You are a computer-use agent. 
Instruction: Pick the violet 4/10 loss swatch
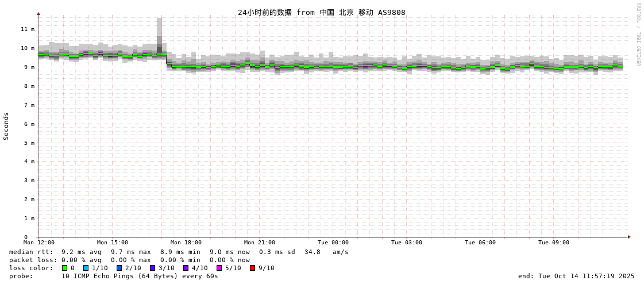[x=186, y=268]
